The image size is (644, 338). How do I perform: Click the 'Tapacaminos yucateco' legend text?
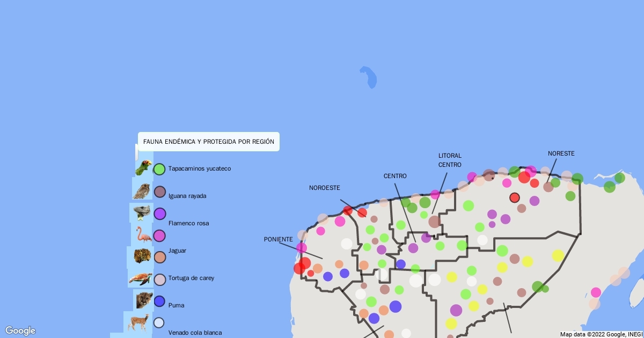[x=200, y=168]
